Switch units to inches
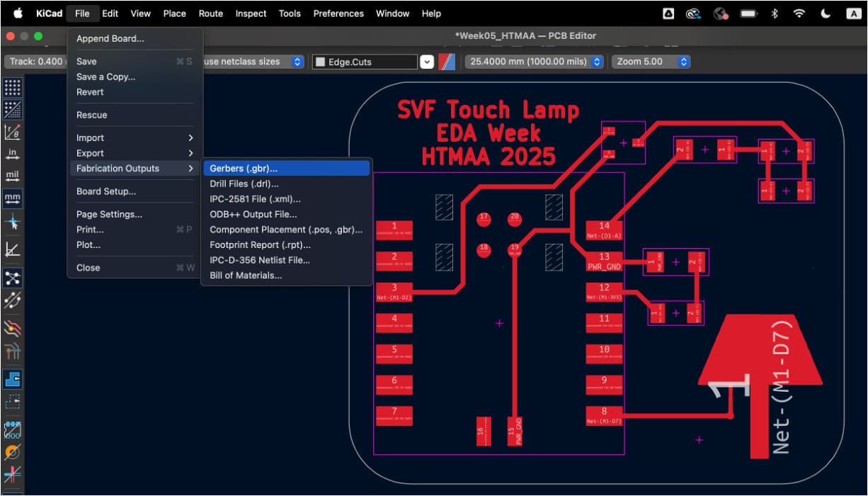 pyautogui.click(x=13, y=154)
